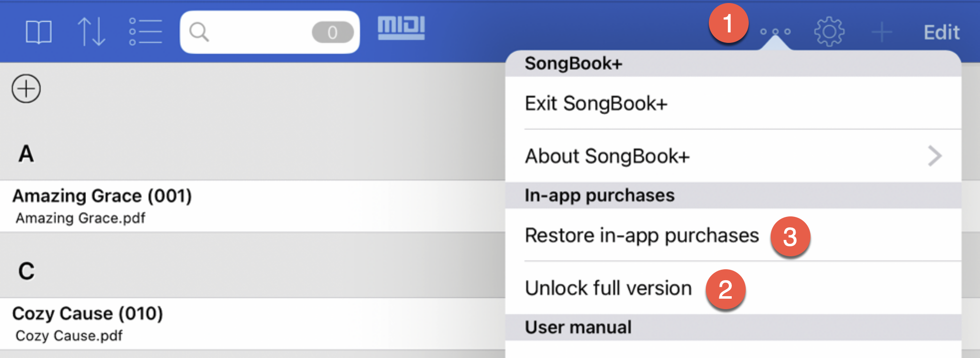Viewport: 980px width, 358px height.
Task: Click the MIDI icon
Action: 401,28
